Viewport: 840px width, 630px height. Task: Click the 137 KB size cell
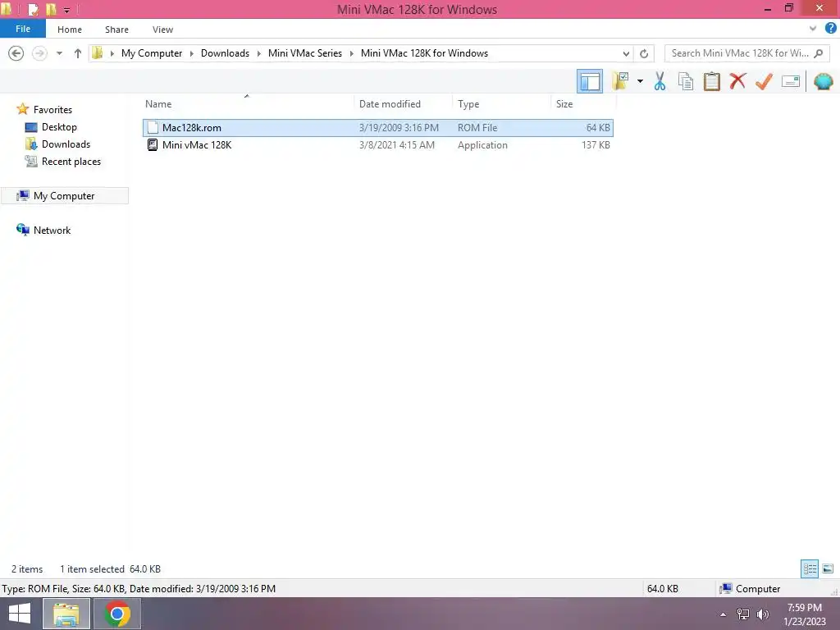tap(596, 145)
